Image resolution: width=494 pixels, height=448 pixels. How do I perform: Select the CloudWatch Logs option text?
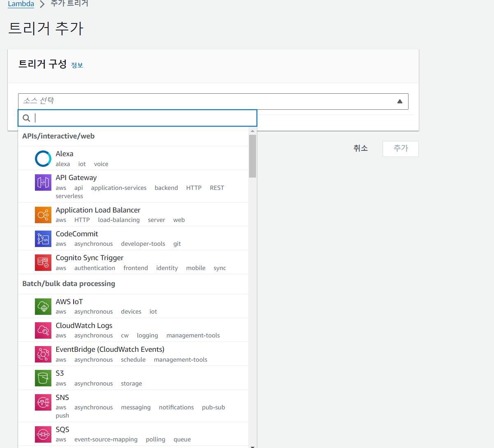[x=84, y=326]
